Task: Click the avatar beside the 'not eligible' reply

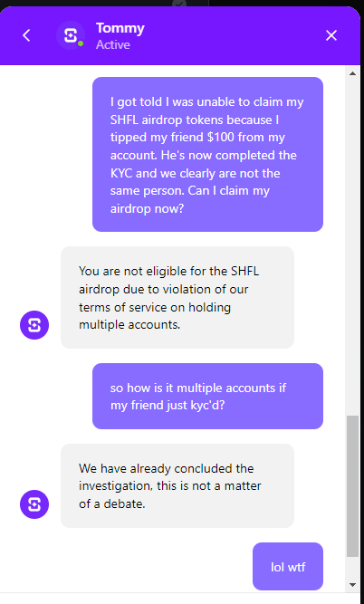Action: pos(34,325)
